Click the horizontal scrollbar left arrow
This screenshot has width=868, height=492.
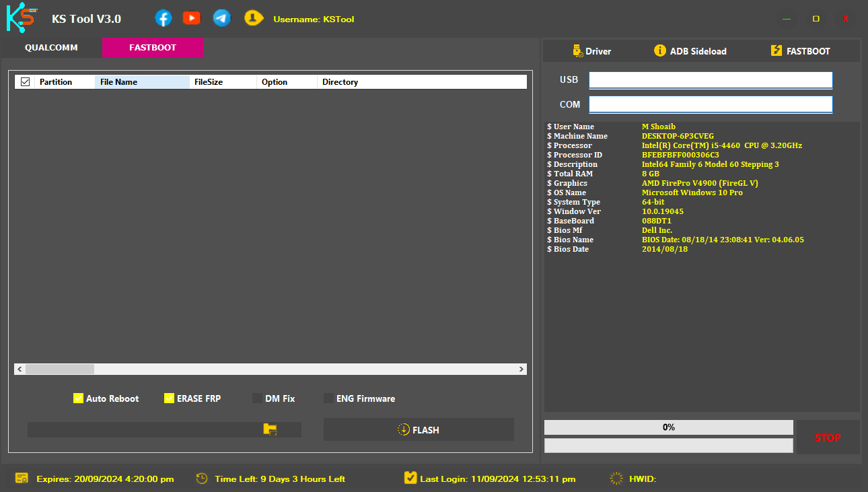[x=20, y=370]
